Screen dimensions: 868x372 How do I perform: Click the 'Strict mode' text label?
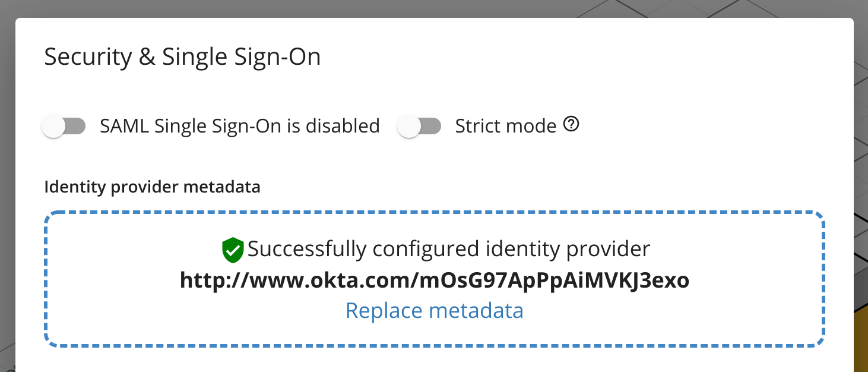click(x=506, y=126)
